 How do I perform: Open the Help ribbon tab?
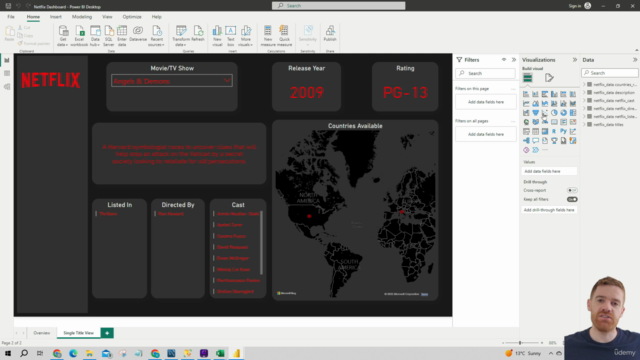point(157,17)
